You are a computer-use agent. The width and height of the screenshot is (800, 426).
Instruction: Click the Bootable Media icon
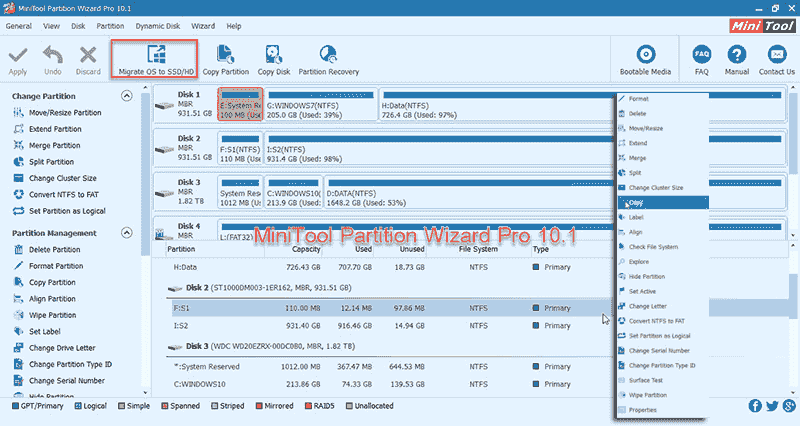point(646,54)
